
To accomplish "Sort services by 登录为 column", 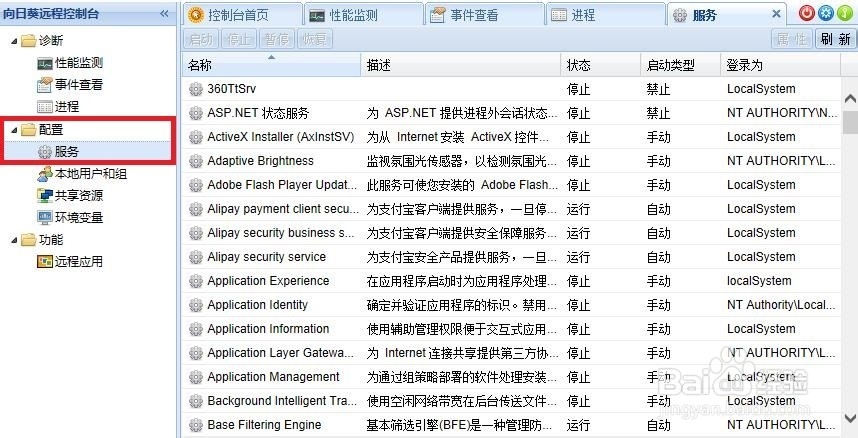I will (x=780, y=65).
